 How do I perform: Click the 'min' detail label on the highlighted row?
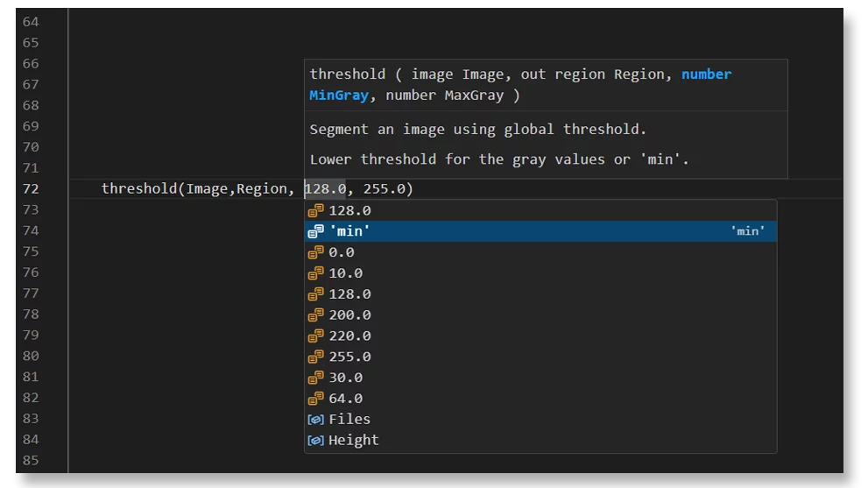748,231
